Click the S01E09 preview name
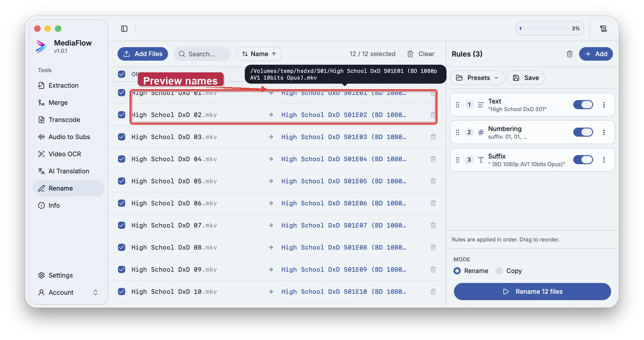This screenshot has width=644, height=340. [x=343, y=269]
